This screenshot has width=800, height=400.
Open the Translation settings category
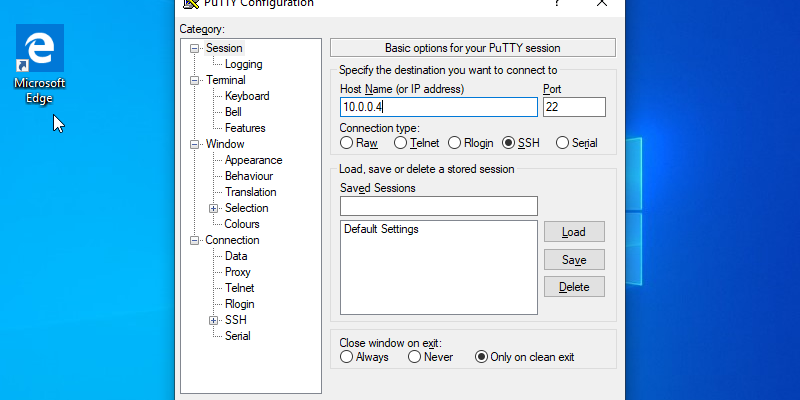[x=251, y=192]
